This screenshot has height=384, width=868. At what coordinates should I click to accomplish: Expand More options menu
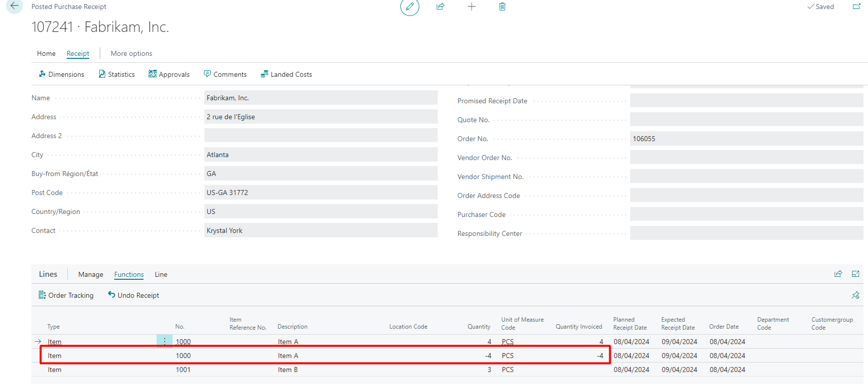(x=131, y=53)
